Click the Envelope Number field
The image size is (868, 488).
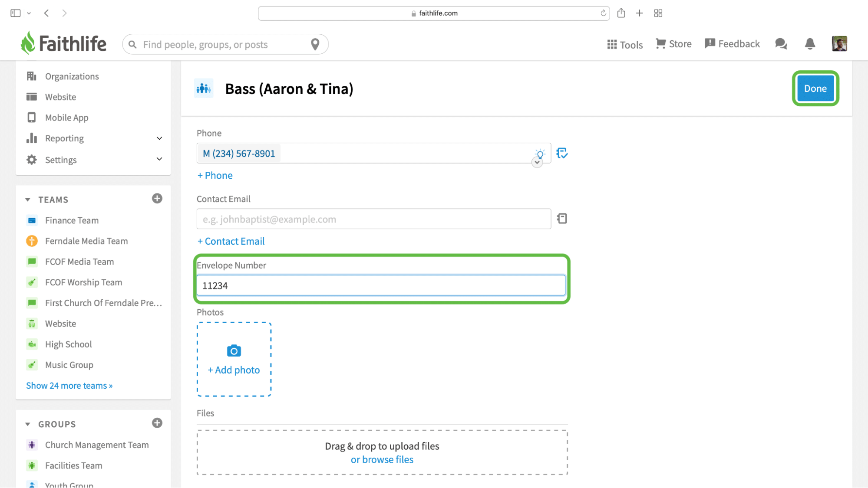(x=381, y=285)
